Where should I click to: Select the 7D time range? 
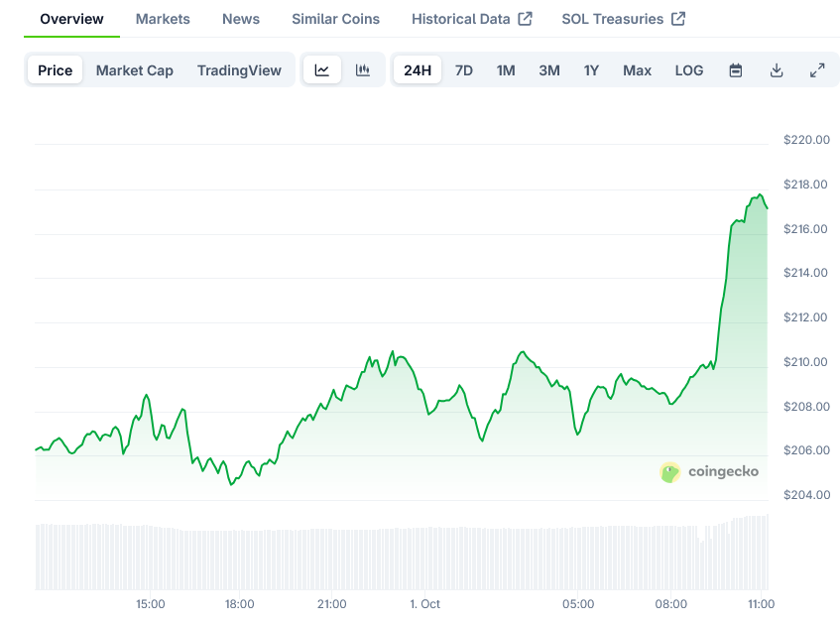pyautogui.click(x=464, y=70)
